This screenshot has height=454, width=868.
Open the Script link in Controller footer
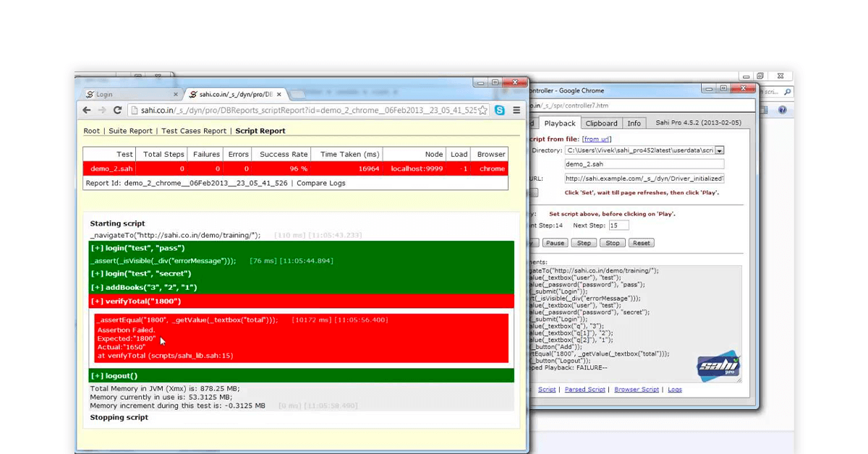click(547, 389)
